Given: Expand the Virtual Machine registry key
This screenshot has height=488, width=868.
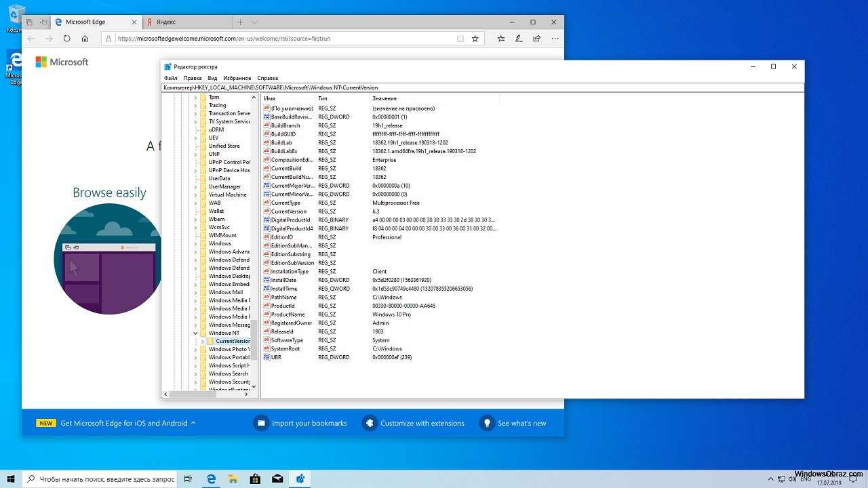Looking at the screenshot, I should [x=195, y=195].
